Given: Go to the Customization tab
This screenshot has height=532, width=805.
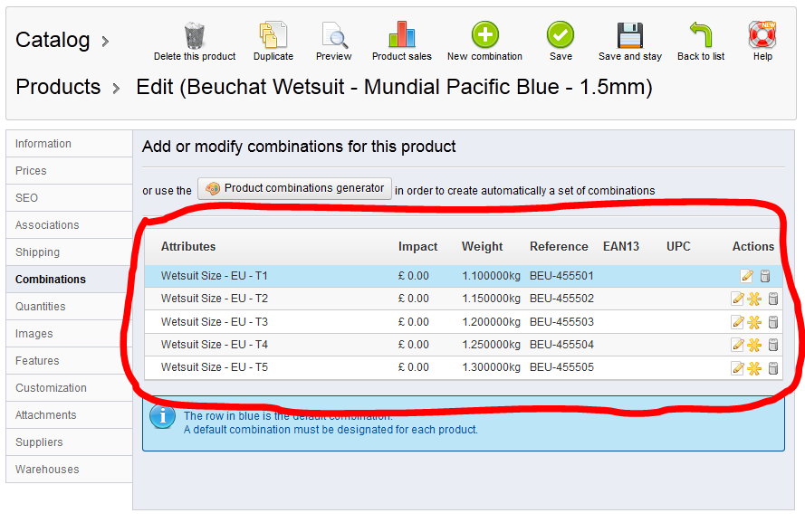Looking at the screenshot, I should pyautogui.click(x=70, y=388).
